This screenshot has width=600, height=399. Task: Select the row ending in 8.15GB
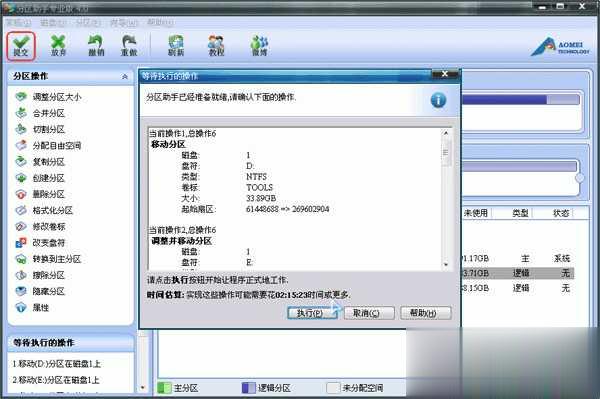click(x=518, y=288)
